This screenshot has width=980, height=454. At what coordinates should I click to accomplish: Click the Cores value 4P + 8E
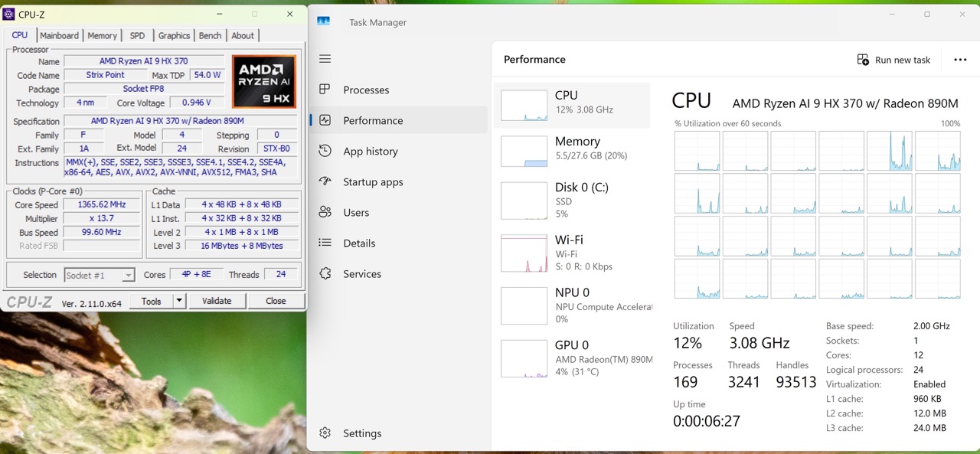click(196, 275)
